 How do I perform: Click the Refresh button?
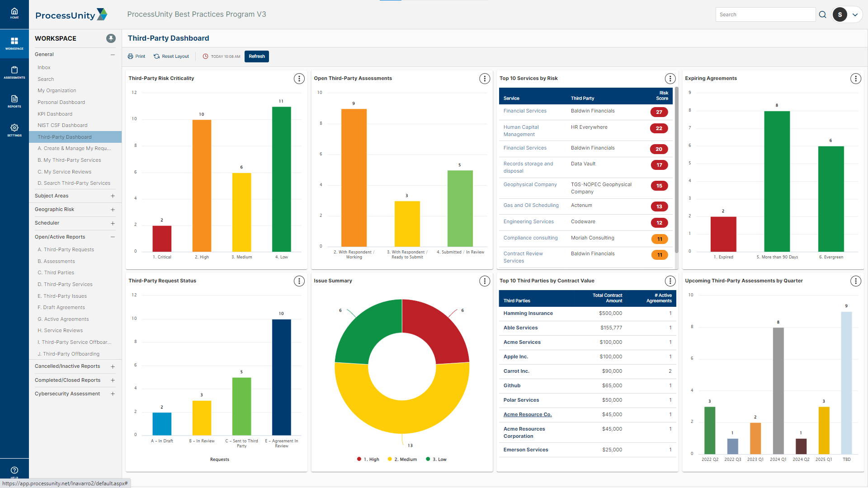coord(257,56)
